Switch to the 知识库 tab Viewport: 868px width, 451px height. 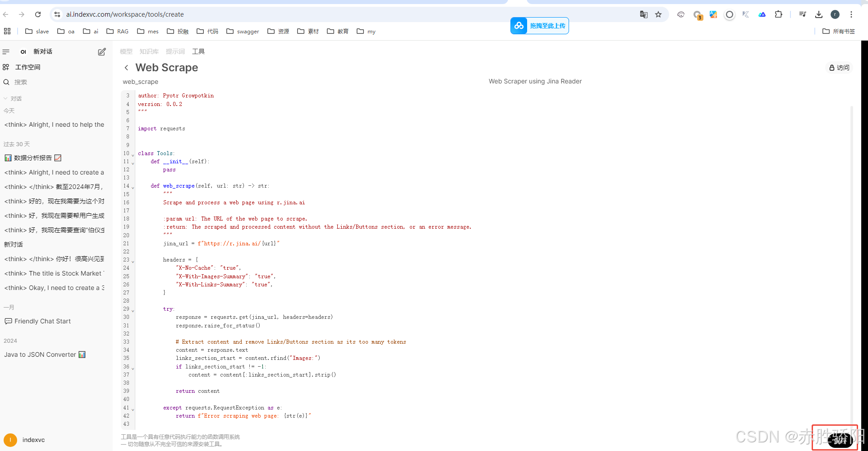point(149,51)
